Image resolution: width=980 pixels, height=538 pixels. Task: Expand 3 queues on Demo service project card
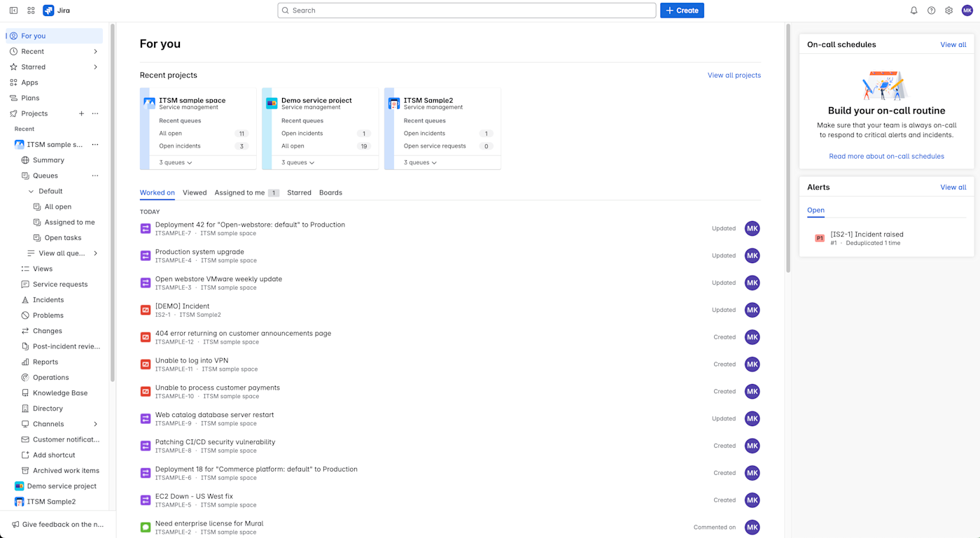pos(298,162)
